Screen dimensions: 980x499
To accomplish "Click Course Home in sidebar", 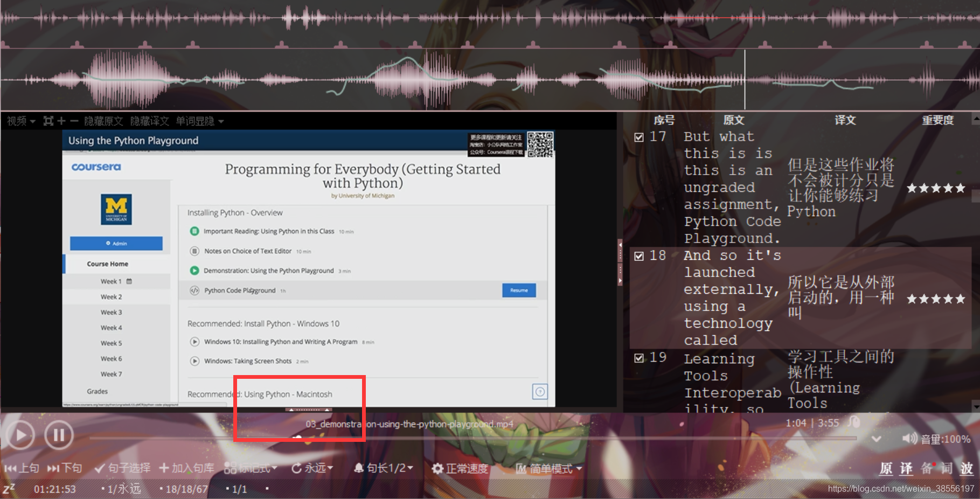I will pyautogui.click(x=107, y=264).
